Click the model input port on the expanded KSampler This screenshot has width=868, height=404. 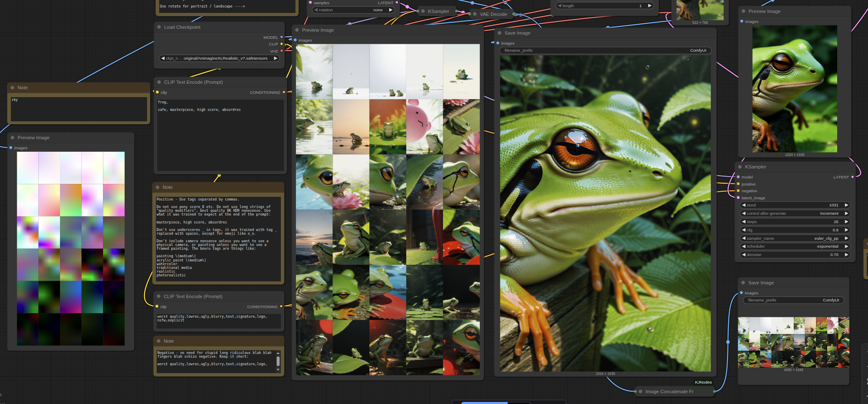[x=738, y=177]
